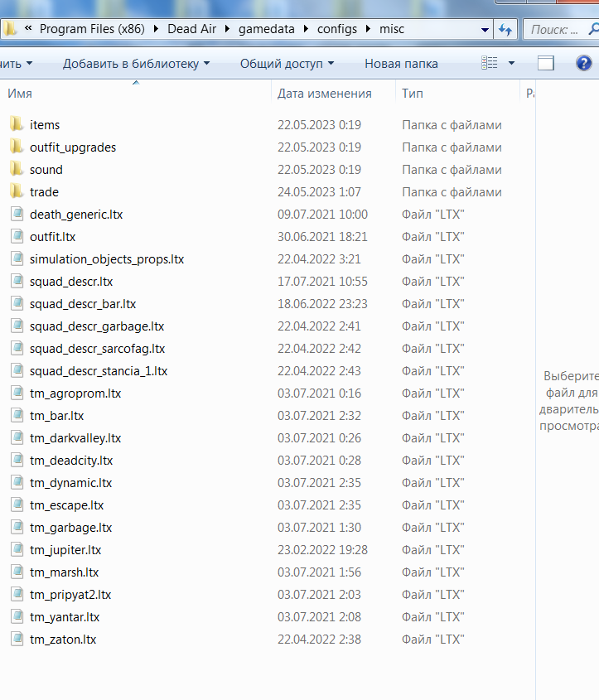Toggle the preview pane button
The width and height of the screenshot is (599, 700).
pyautogui.click(x=545, y=63)
